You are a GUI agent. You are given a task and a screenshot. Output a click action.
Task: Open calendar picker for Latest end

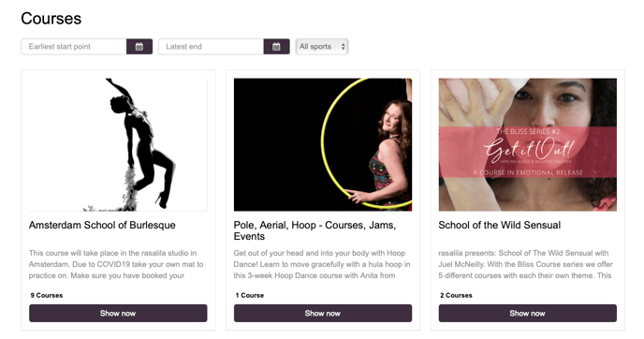(x=276, y=47)
